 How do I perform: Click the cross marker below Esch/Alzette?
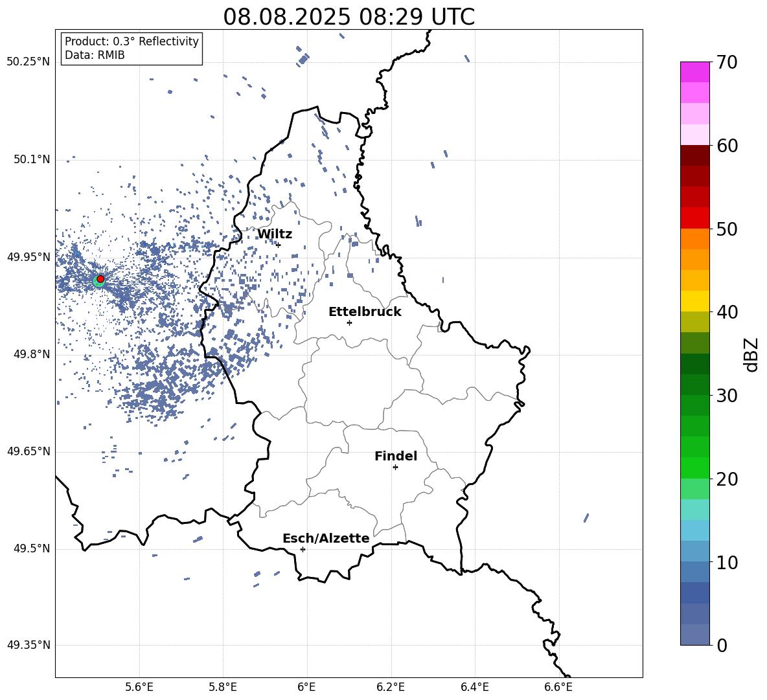click(x=303, y=549)
